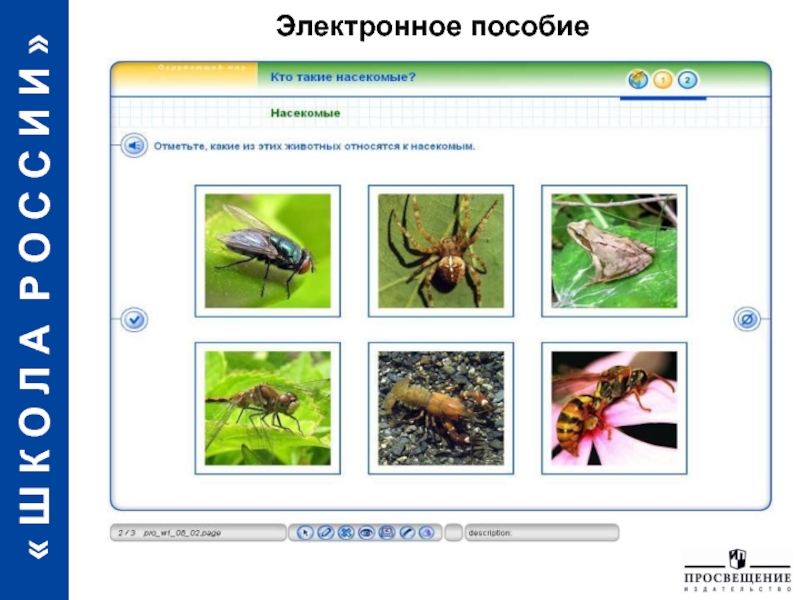Select the crayfish picture
Image resolution: width=800 pixels, height=600 pixels.
click(441, 408)
